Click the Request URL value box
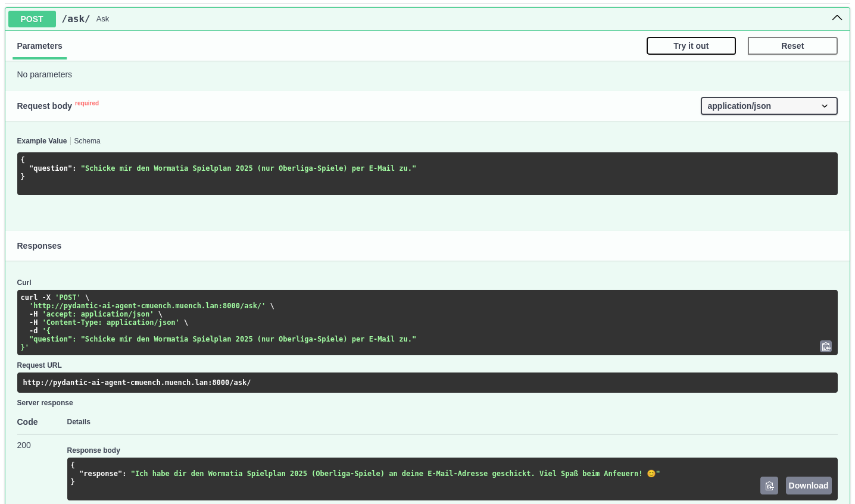The image size is (855, 504). click(427, 383)
